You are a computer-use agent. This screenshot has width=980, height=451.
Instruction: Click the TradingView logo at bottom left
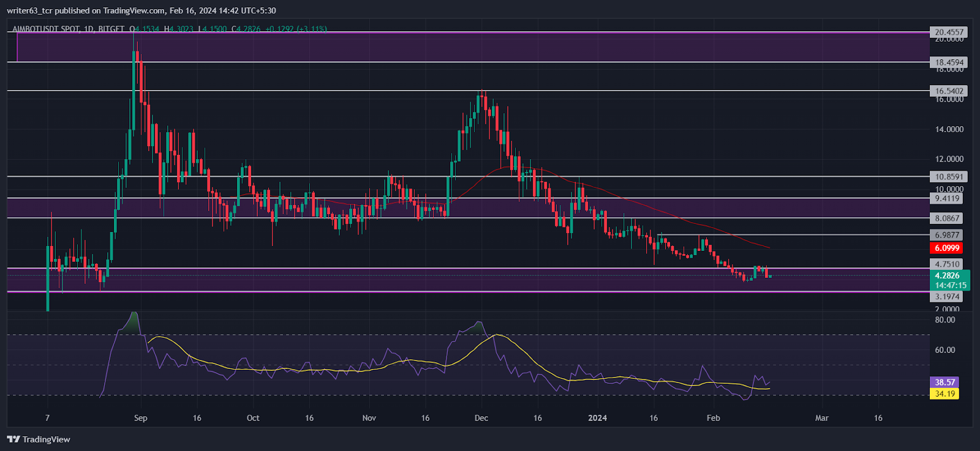(x=39, y=439)
